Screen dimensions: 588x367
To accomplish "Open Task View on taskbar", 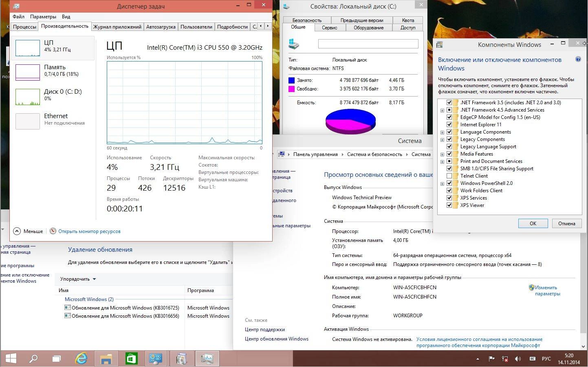I will (56, 358).
